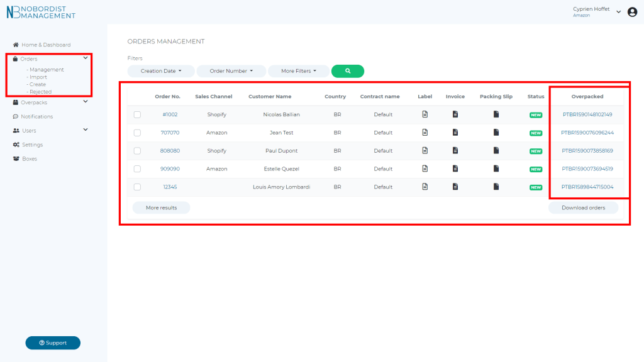
Task: Expand the Order Number filter dropdown
Action: (231, 71)
